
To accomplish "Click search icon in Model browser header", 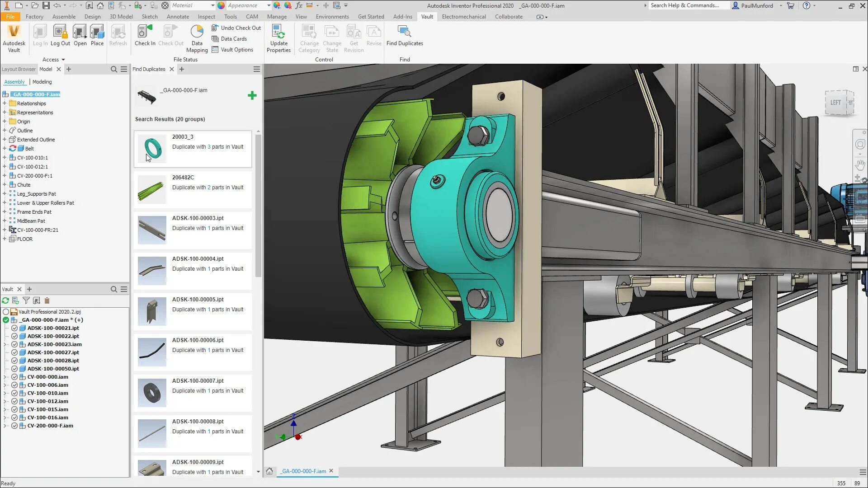I will (x=114, y=69).
